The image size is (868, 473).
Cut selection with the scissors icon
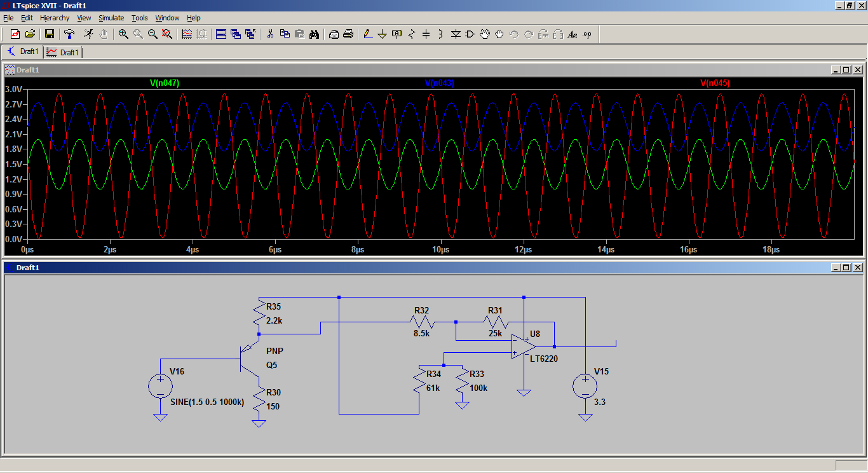click(x=270, y=34)
